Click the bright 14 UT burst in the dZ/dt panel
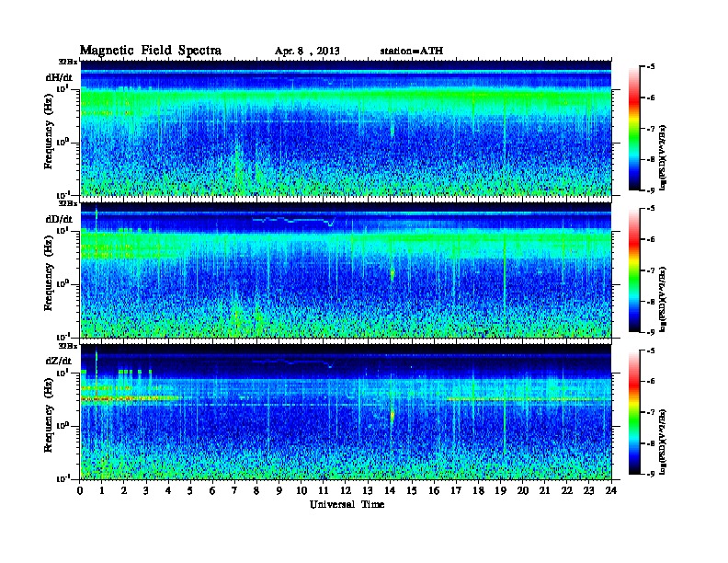 coord(392,416)
